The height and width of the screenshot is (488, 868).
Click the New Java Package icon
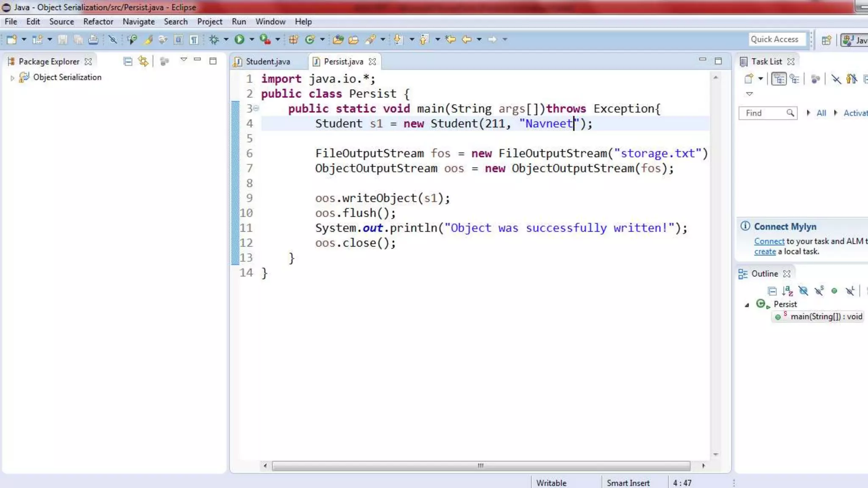293,39
